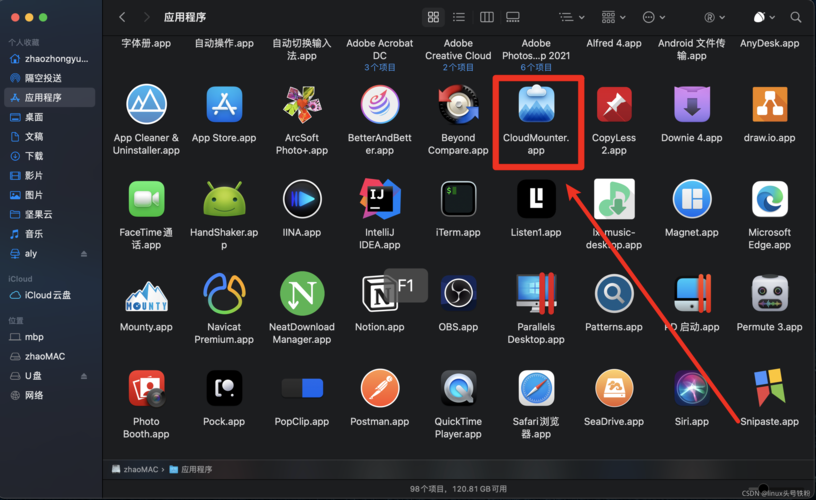The image size is (816, 500).
Task: Open IINA.app player icon
Action: [x=302, y=199]
